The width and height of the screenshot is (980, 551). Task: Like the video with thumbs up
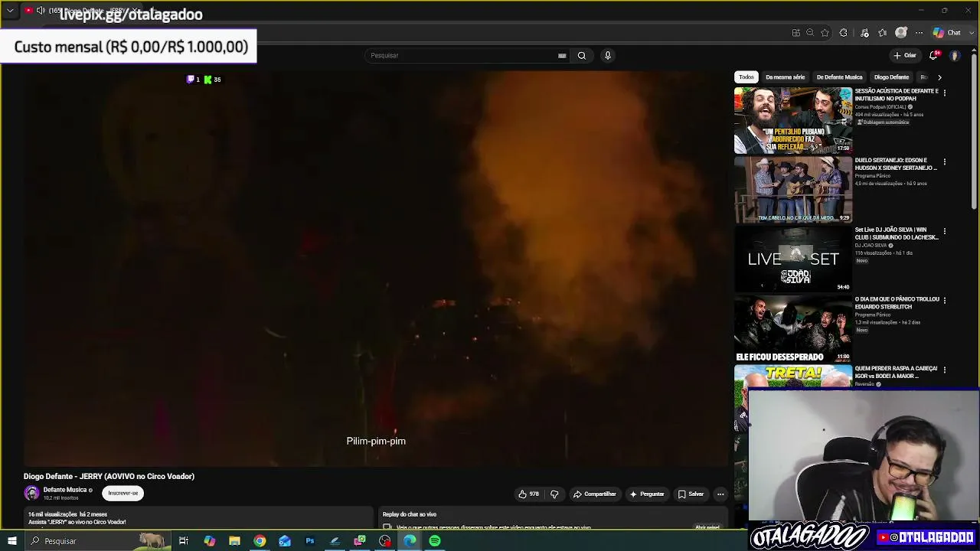click(528, 494)
